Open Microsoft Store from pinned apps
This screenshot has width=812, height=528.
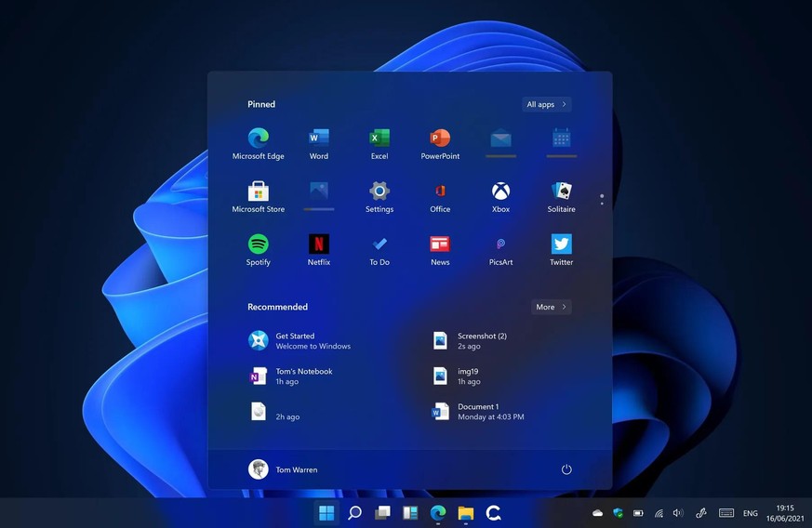click(258, 197)
